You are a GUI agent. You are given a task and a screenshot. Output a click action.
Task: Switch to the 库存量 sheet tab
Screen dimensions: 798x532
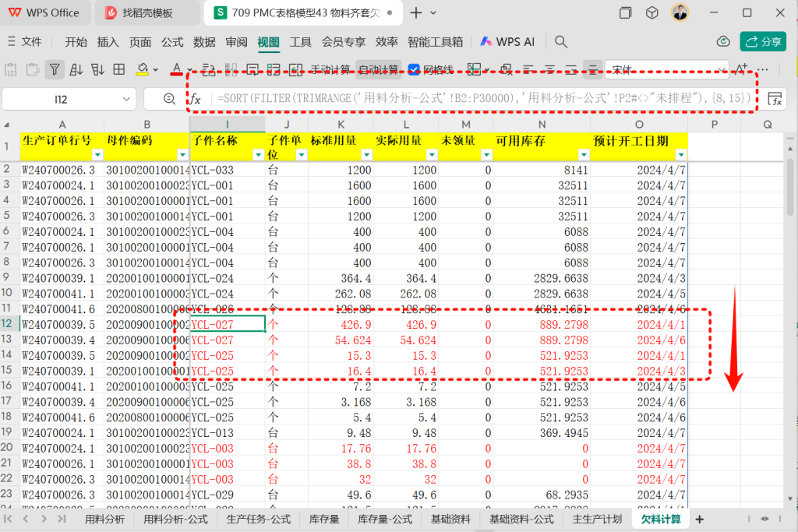tap(324, 520)
